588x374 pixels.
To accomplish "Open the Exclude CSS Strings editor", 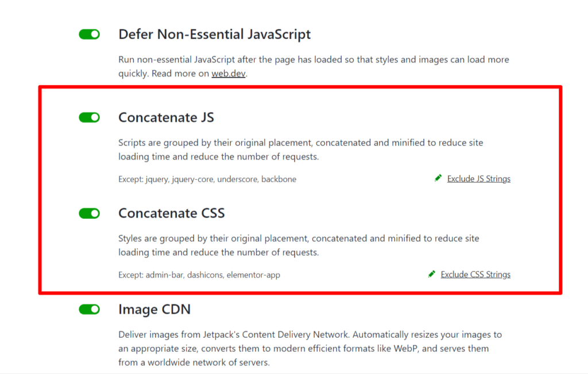I will coord(475,274).
